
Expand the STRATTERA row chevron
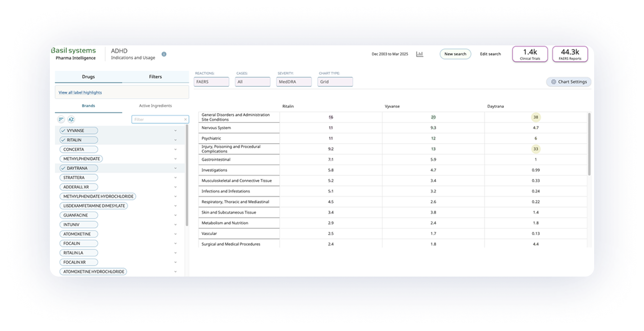pos(175,178)
